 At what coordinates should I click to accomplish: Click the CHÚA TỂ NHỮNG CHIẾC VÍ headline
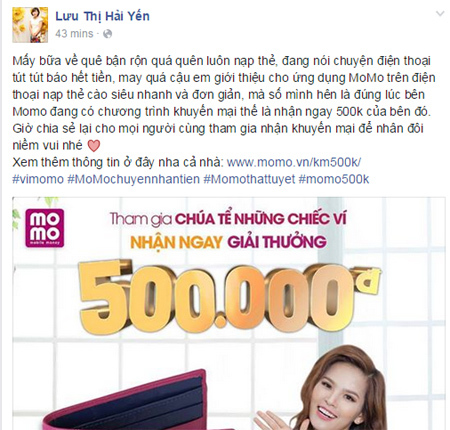click(x=261, y=219)
